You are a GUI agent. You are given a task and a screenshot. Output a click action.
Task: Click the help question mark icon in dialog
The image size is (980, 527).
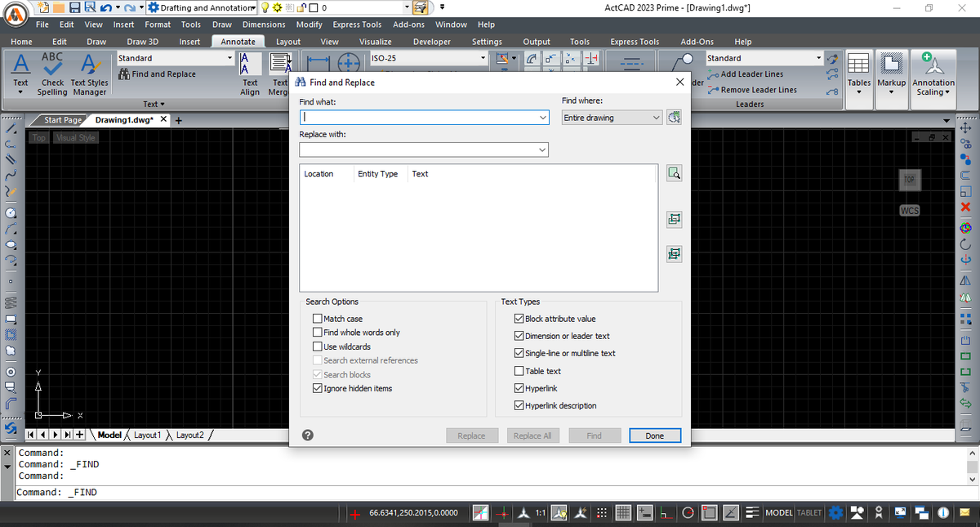[308, 435]
